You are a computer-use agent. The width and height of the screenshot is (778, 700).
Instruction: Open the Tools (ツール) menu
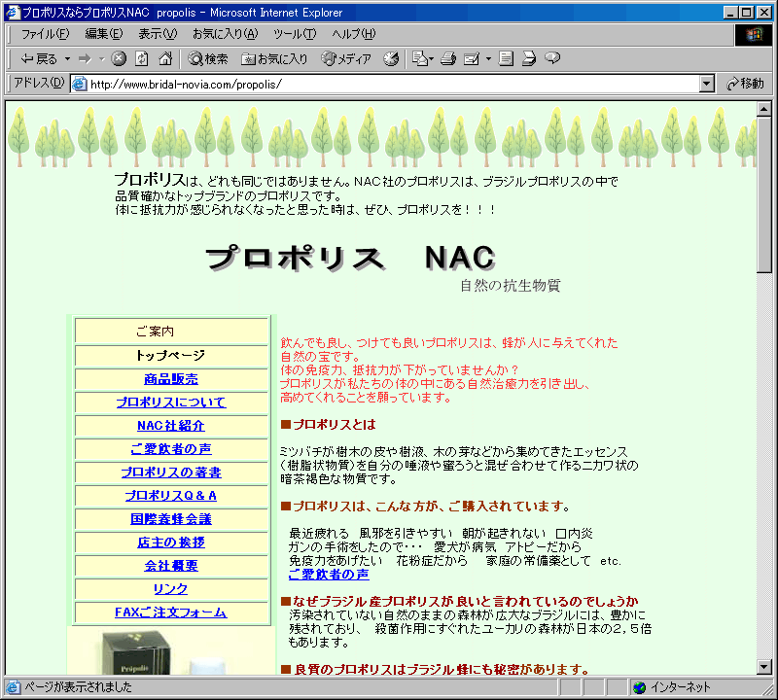click(x=295, y=34)
